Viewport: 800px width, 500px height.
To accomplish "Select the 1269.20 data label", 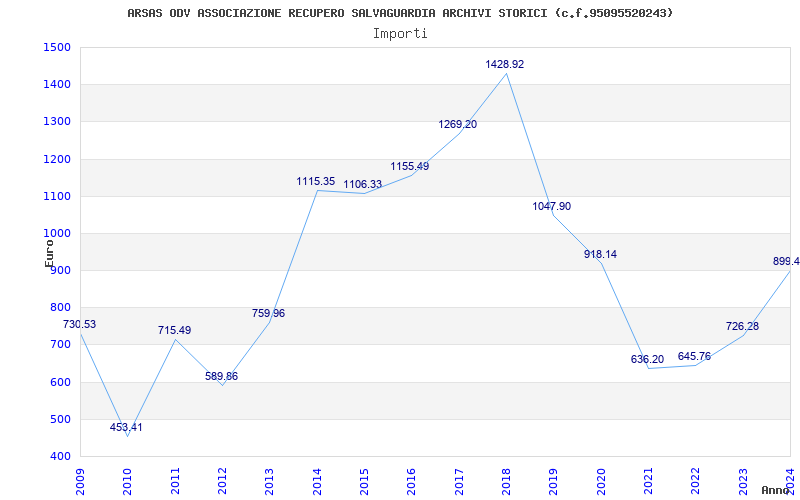I will point(458,124).
